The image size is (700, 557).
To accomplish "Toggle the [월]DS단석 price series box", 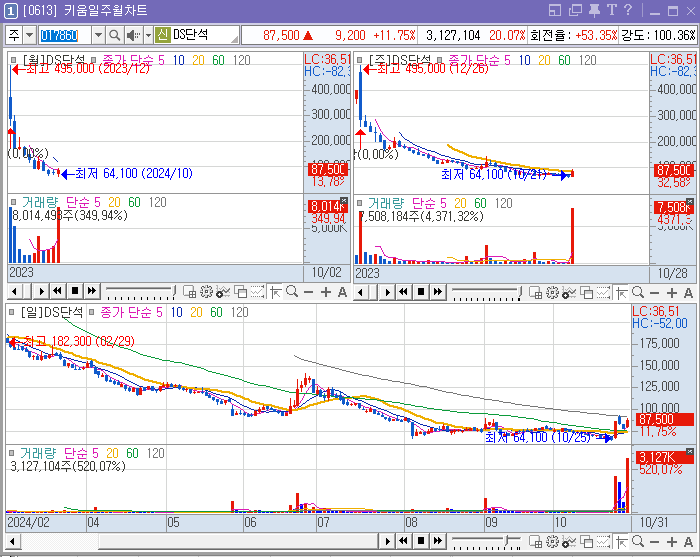I will 14,60.
